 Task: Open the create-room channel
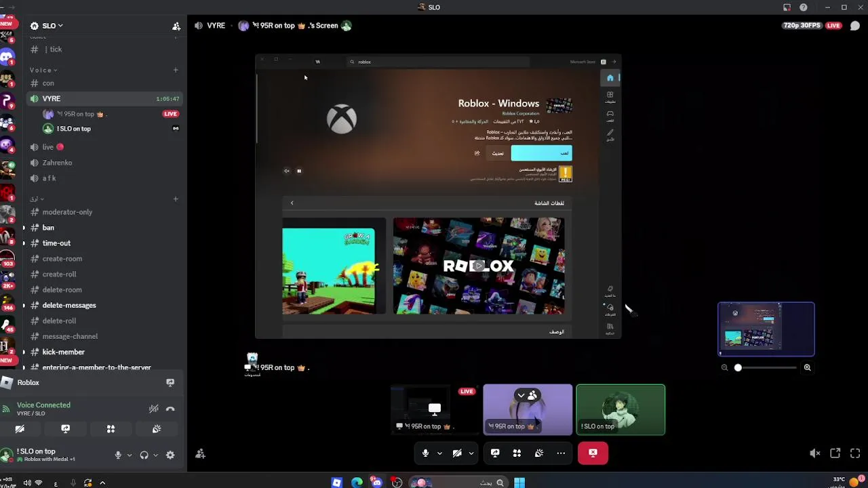tap(104, 259)
